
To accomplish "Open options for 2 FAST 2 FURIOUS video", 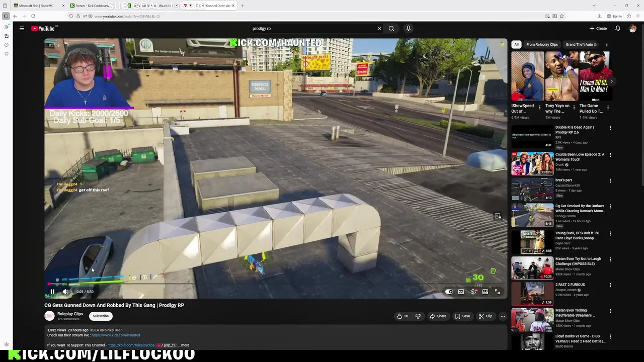I will [610, 286].
